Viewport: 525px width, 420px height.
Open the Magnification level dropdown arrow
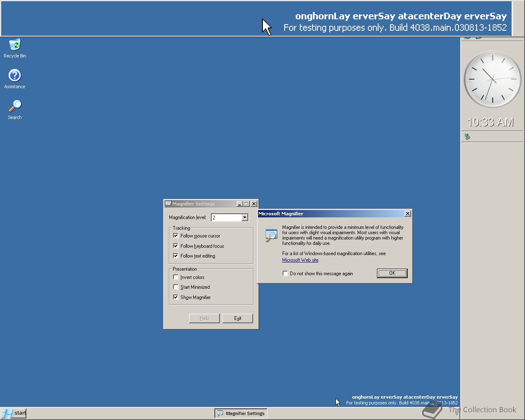tap(245, 218)
